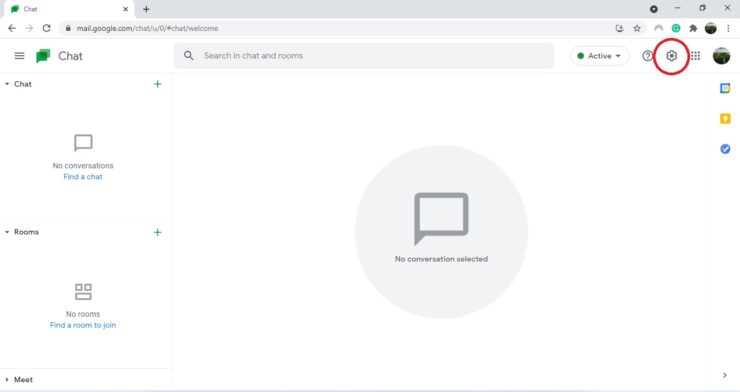Screen dimensions: 740x392
Task: Toggle the main menu hamburger icon
Action: click(19, 56)
